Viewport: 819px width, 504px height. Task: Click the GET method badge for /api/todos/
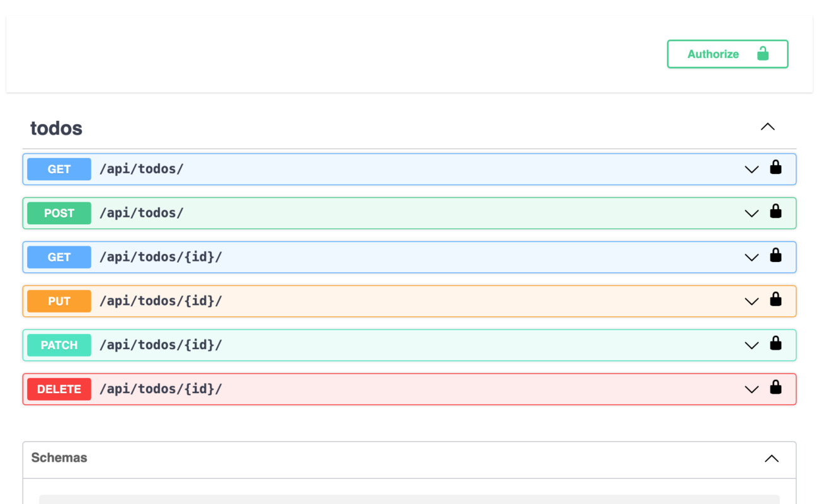coord(59,169)
